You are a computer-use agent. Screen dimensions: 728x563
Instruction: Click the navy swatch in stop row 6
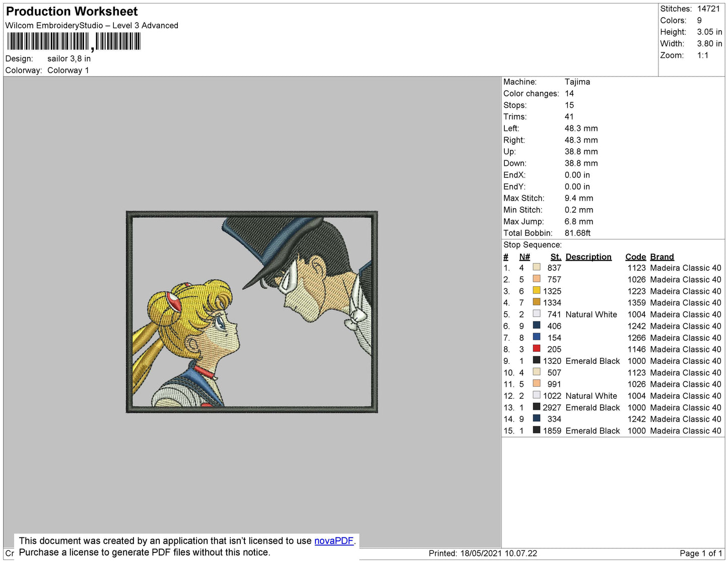click(x=537, y=325)
